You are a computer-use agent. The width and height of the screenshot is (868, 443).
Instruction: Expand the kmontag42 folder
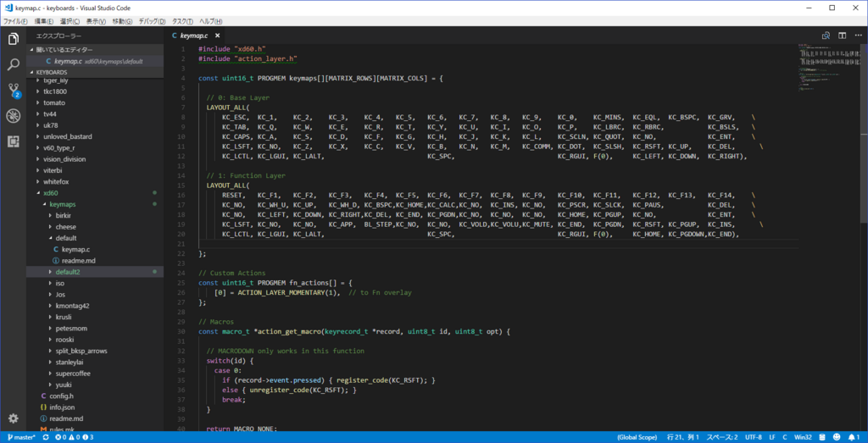click(x=50, y=306)
